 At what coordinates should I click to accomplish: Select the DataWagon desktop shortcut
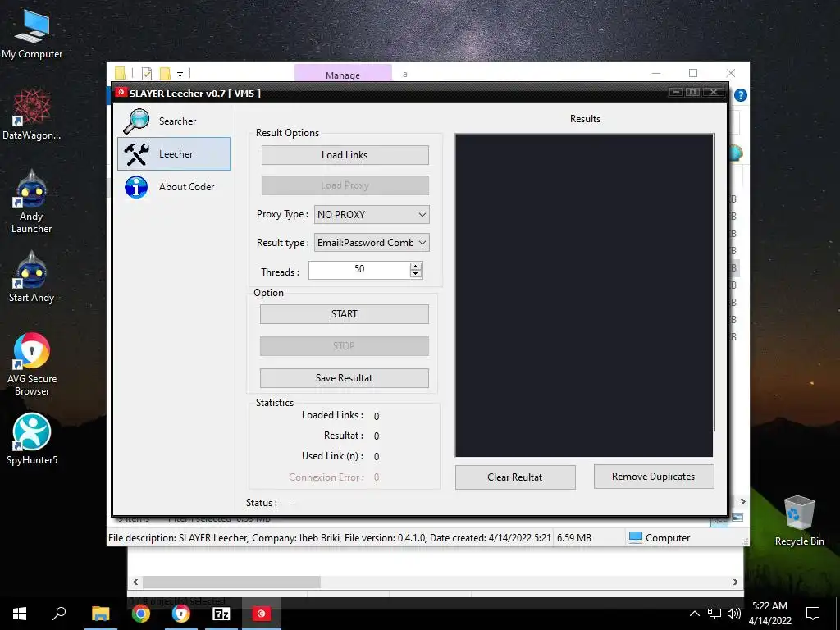[32, 115]
